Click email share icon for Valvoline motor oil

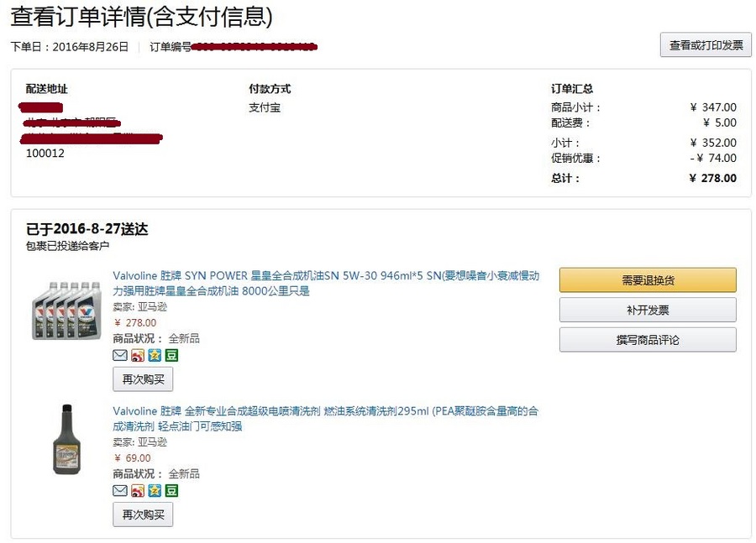point(119,356)
